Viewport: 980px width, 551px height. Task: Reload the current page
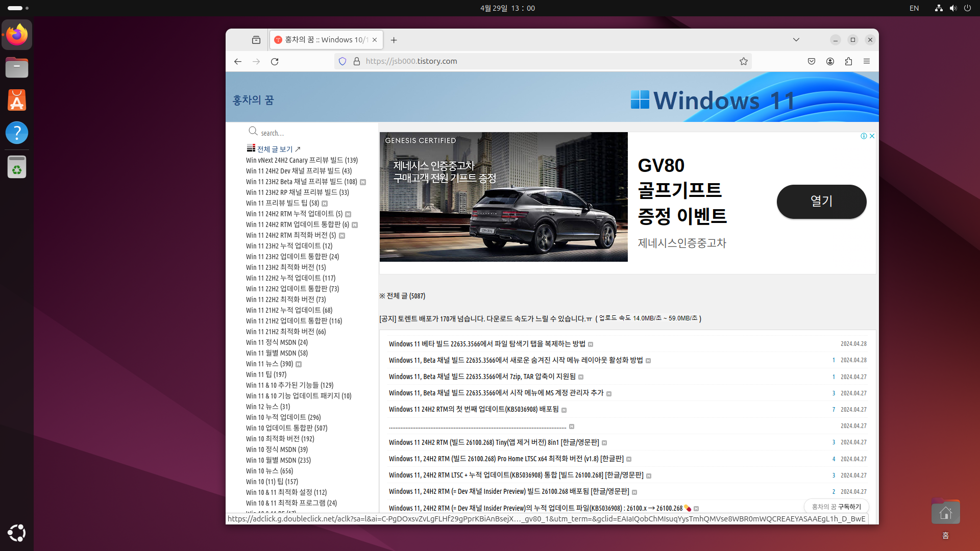[x=275, y=61]
